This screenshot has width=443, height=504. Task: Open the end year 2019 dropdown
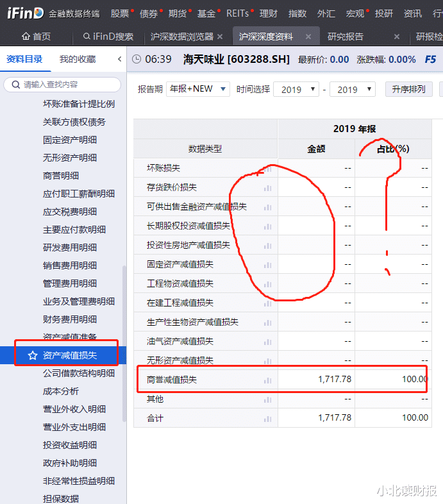coord(353,89)
